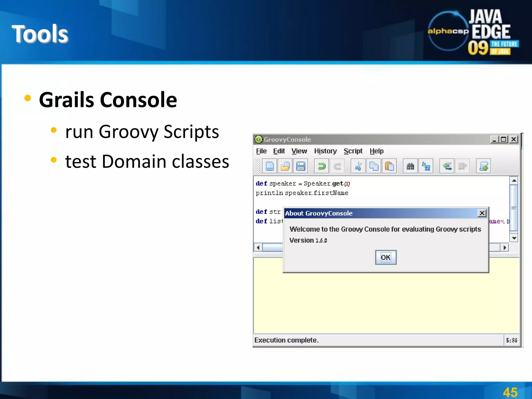The width and height of the screenshot is (532, 399).
Task: Click the Run Script toolbar icon
Action: point(484,166)
